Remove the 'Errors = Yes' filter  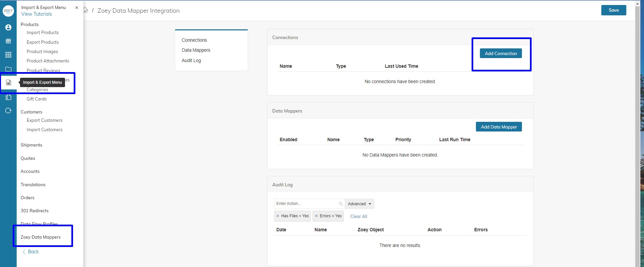tap(316, 216)
